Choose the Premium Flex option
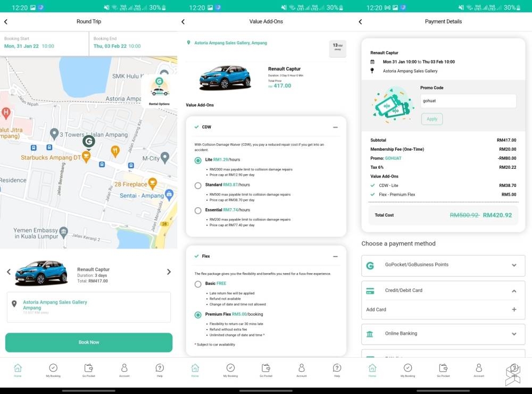This screenshot has width=532, height=394. tap(198, 315)
